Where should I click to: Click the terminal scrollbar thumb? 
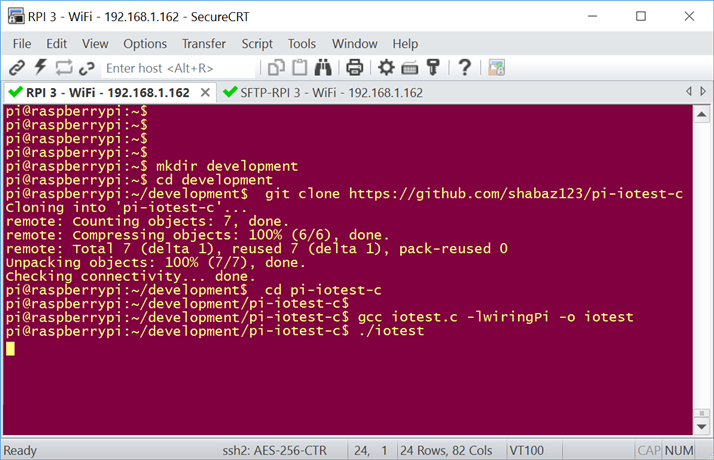pos(702,413)
